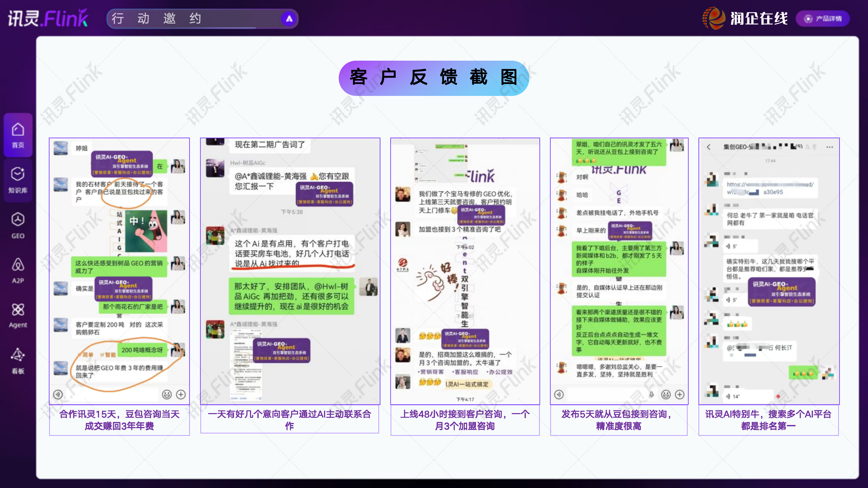Click the message 确实特别牛，这几天我我搜哪个平台

click(770, 269)
